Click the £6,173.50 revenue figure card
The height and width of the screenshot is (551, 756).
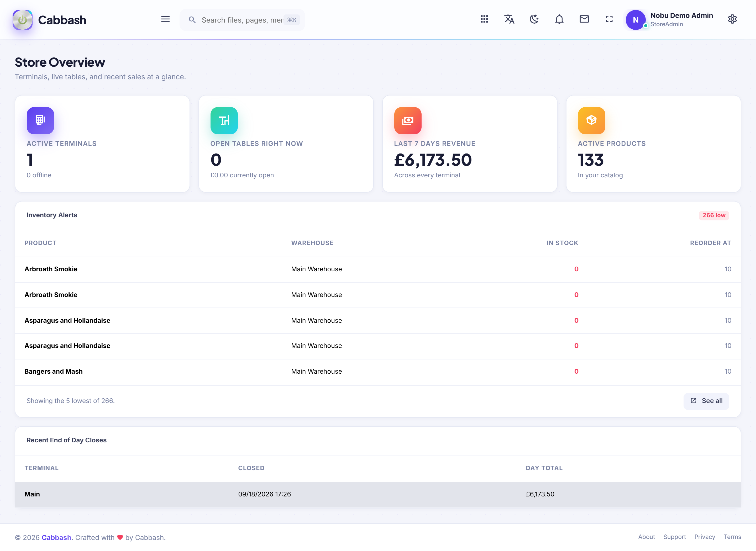click(x=433, y=160)
